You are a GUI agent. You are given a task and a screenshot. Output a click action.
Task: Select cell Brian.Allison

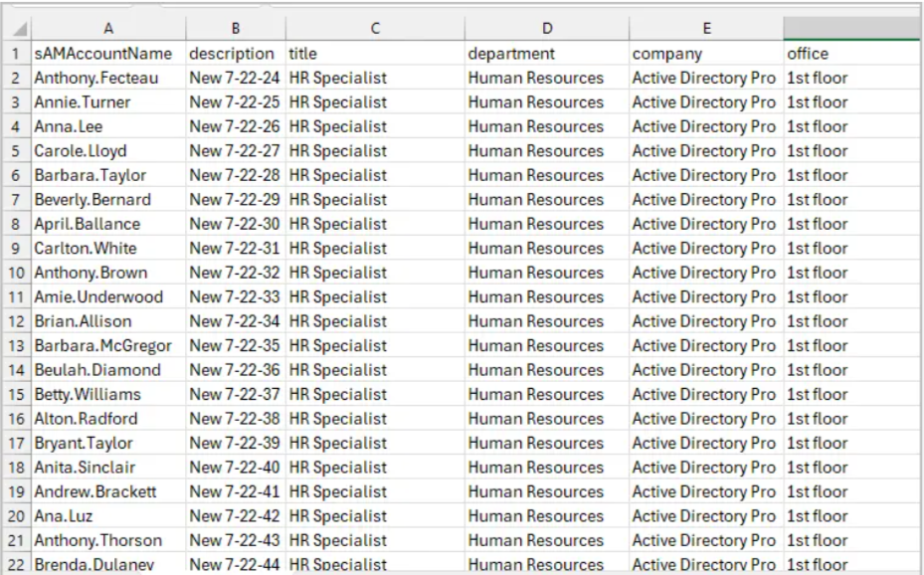pos(108,321)
